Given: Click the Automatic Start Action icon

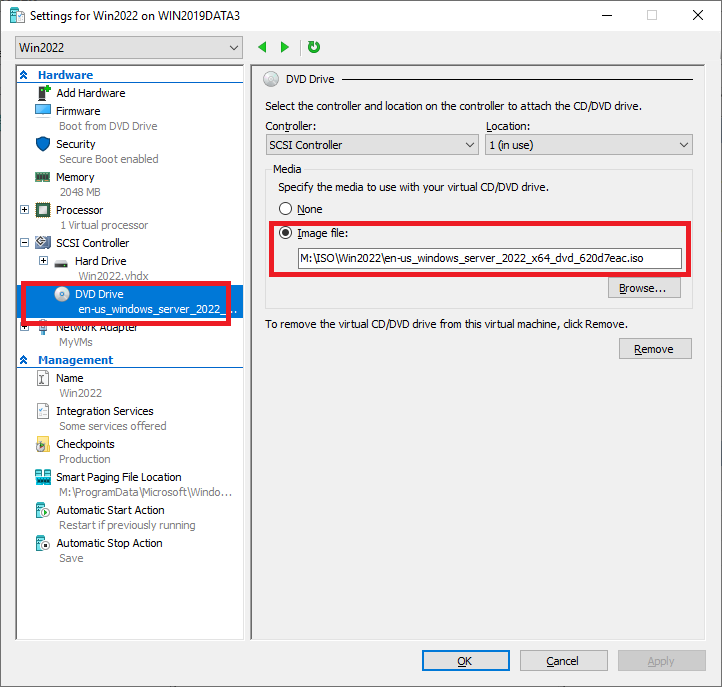Looking at the screenshot, I should coord(42,510).
